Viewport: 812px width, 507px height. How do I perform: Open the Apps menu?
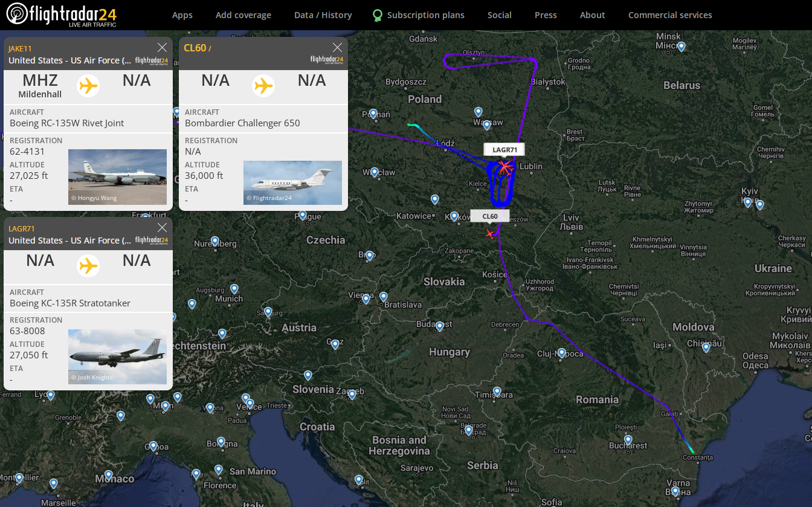(182, 15)
